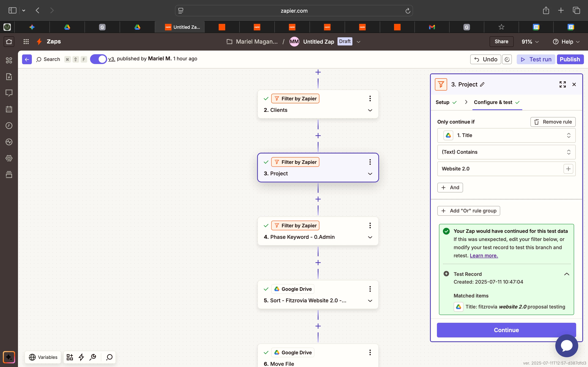Viewport: 588px width, 367px height.
Task: Open the three-dot menu on Clients step
Action: click(370, 98)
